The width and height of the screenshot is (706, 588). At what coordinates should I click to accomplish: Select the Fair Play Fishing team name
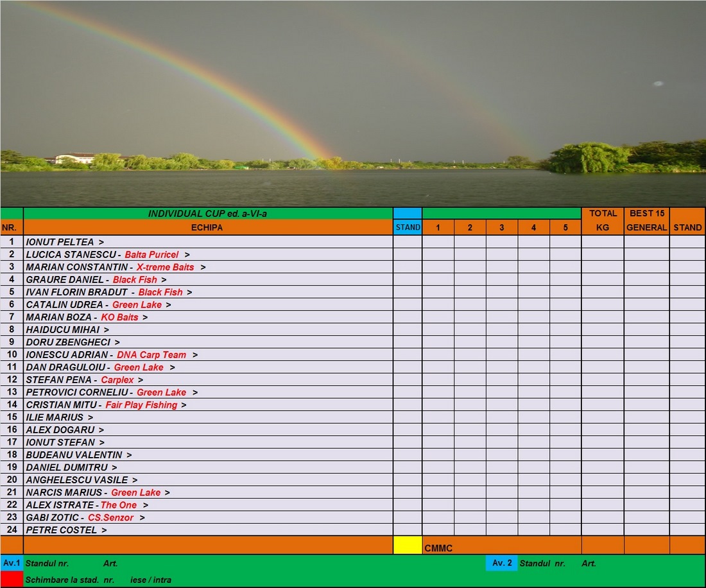coord(141,405)
